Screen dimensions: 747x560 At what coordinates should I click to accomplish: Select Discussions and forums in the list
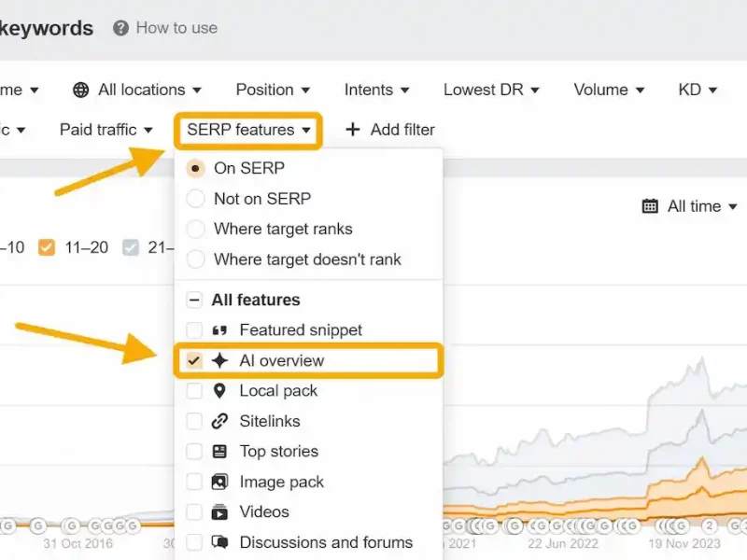pos(325,542)
